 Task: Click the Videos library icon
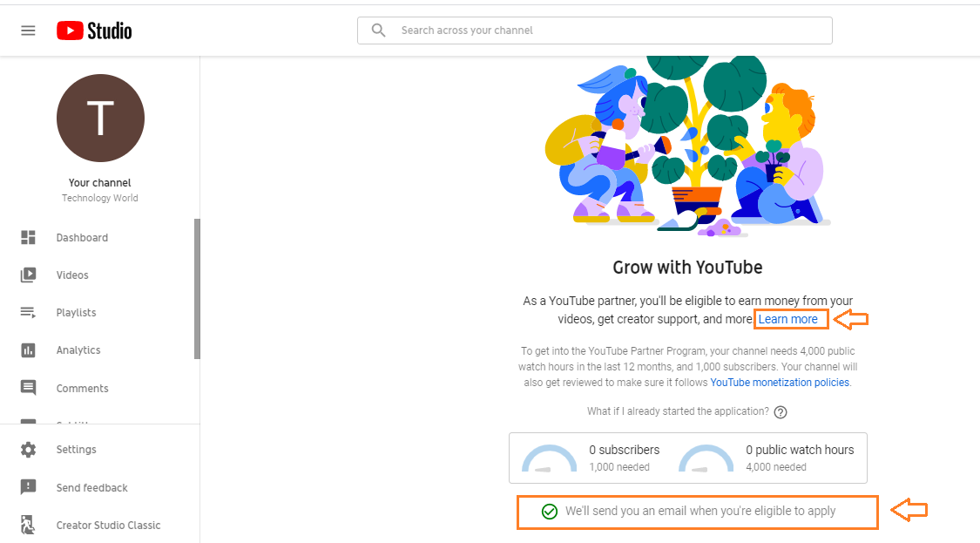pyautogui.click(x=28, y=275)
